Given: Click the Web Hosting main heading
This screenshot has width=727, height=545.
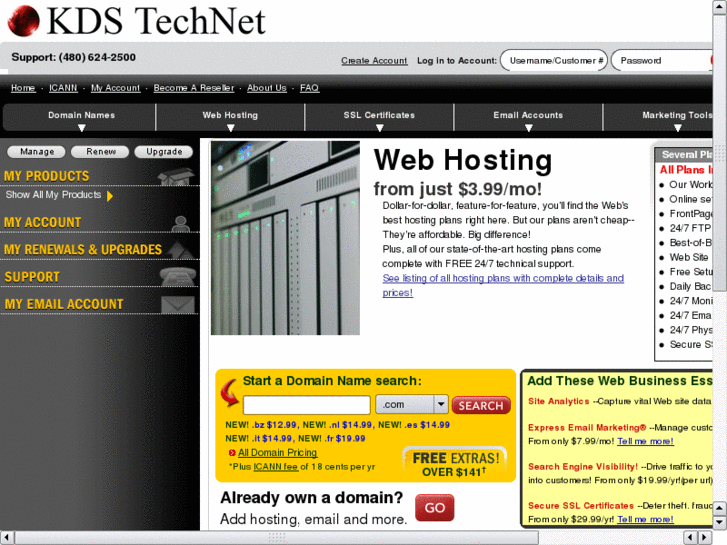Looking at the screenshot, I should point(463,160).
